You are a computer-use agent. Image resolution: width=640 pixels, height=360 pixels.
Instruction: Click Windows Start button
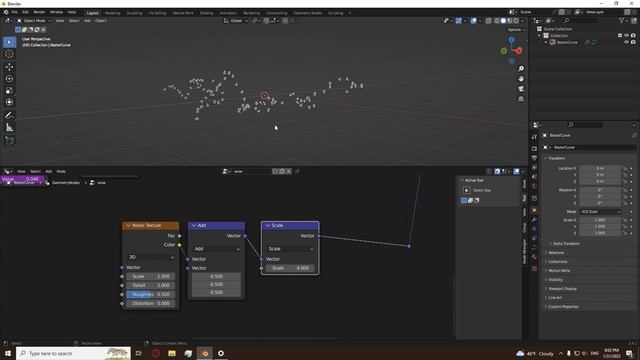pos(8,353)
